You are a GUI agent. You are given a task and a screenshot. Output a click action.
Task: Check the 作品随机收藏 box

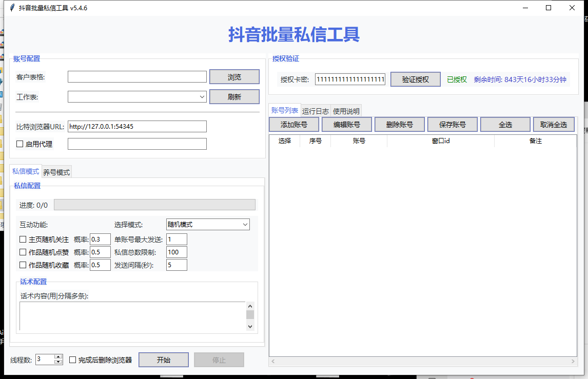point(23,265)
